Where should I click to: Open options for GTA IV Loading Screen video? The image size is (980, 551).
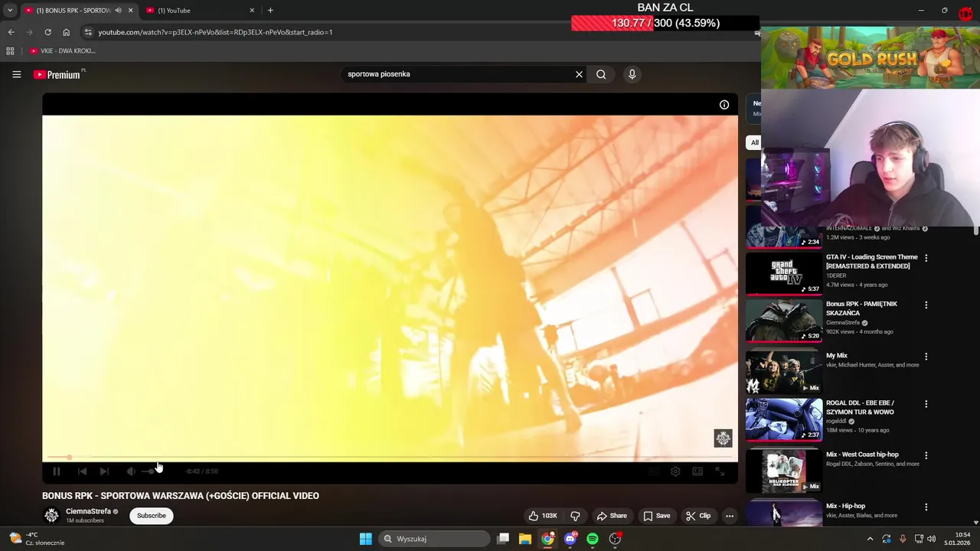coord(926,258)
